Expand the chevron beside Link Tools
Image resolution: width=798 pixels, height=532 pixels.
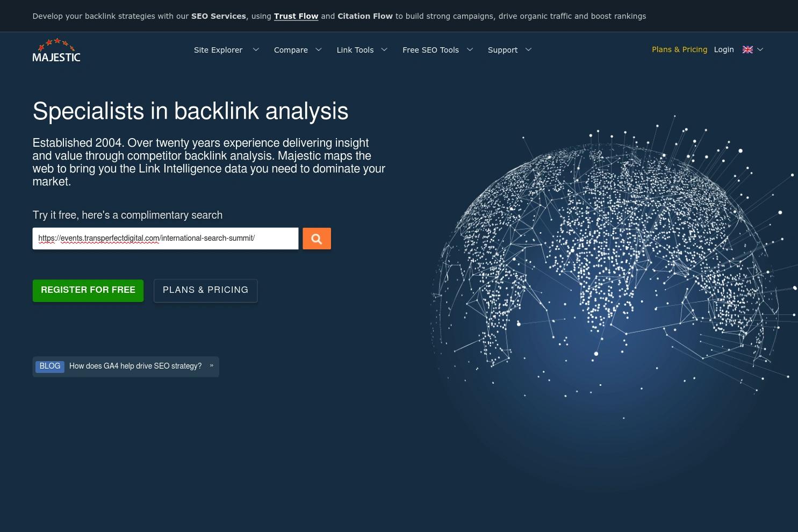(384, 49)
